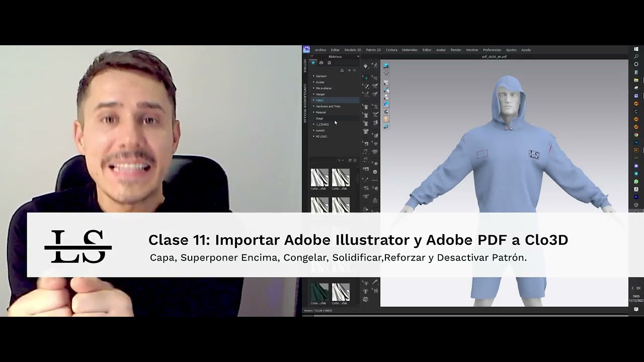Viewport: 644px width, 362px height.
Task: Open the notifications center icon
Action: point(636,309)
